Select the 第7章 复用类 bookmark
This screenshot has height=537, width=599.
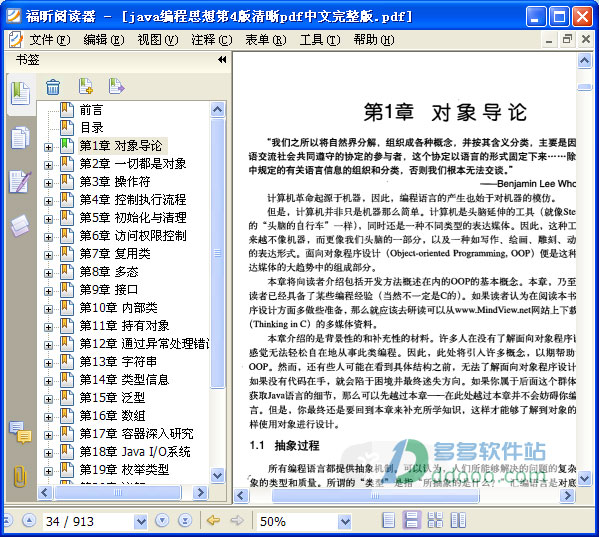(x=115, y=254)
